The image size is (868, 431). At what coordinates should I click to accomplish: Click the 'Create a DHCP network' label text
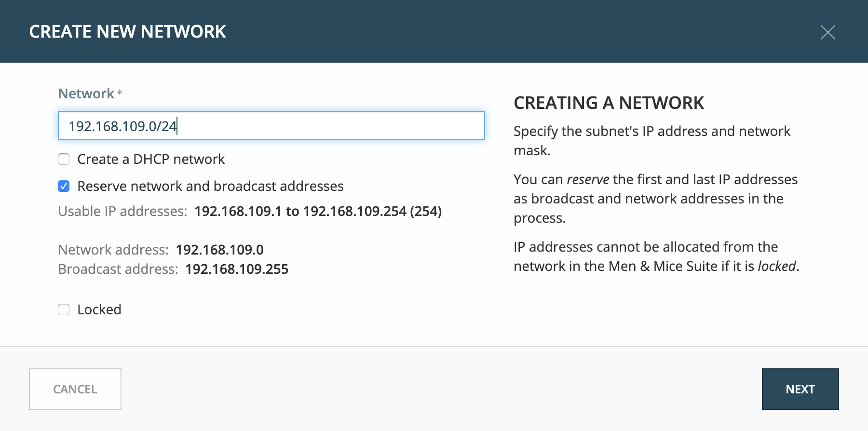(151, 159)
